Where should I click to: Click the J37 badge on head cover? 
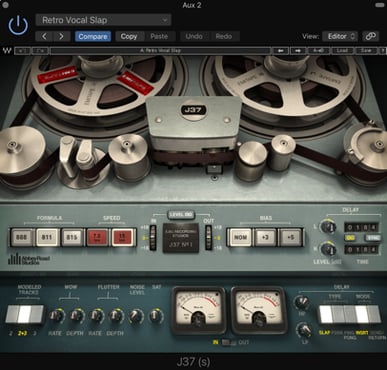coord(194,110)
